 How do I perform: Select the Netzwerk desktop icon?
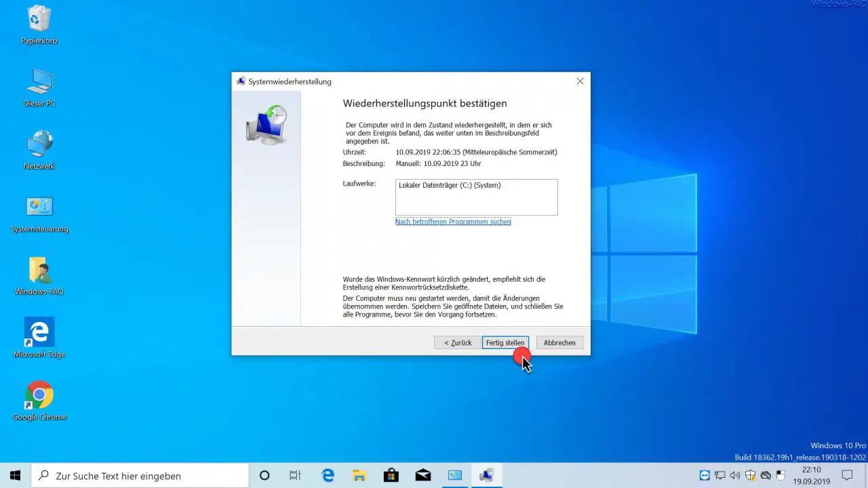tap(39, 150)
